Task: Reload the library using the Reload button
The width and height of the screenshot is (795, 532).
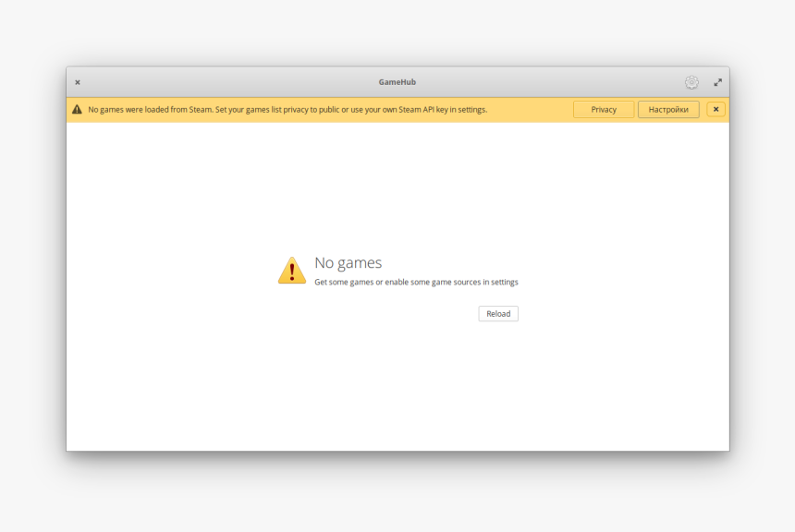Action: coord(498,313)
